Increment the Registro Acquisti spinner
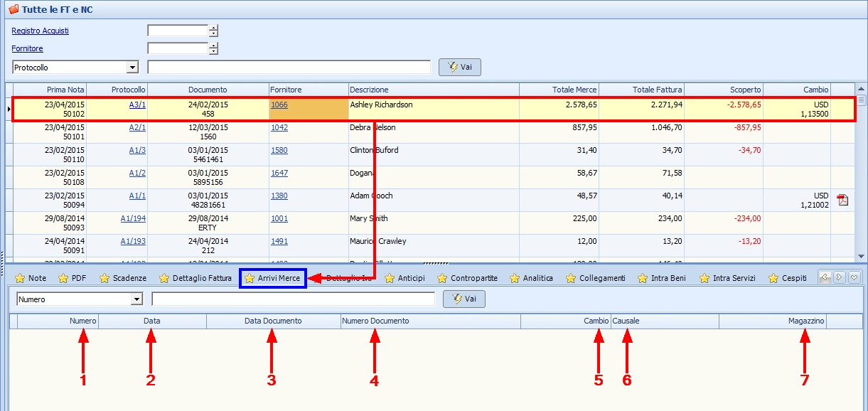Image resolution: width=868 pixels, height=411 pixels. (x=213, y=28)
